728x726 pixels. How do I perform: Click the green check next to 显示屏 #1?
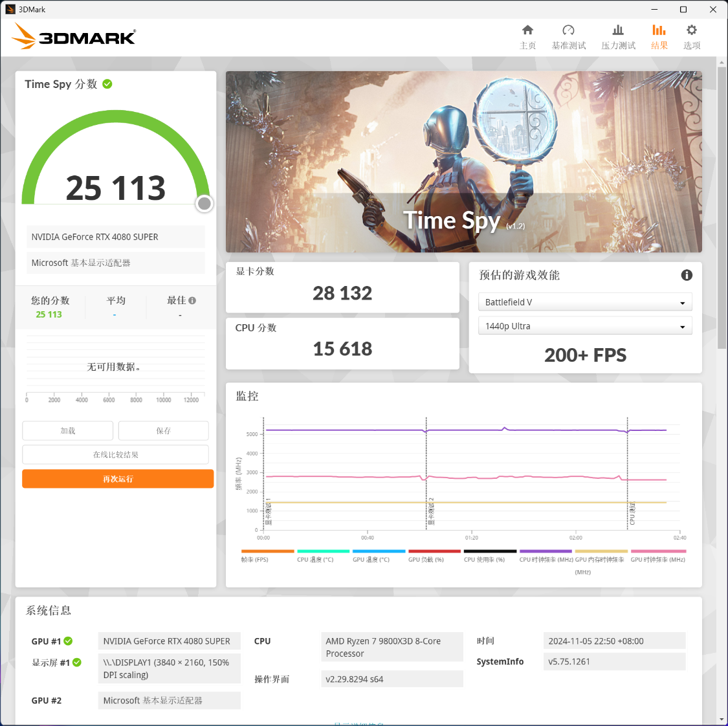point(77,663)
